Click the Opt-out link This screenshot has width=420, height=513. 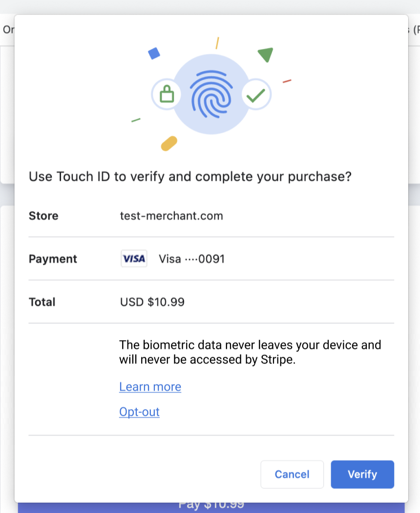(x=139, y=411)
